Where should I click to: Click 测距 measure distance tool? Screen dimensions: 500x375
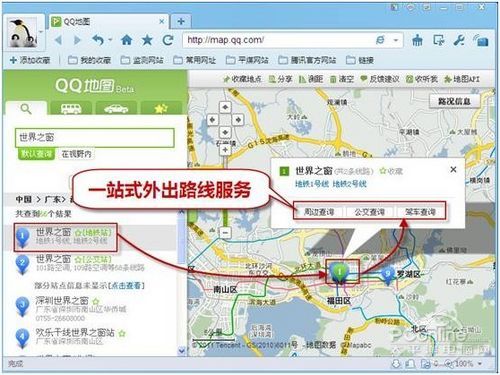coord(311,79)
